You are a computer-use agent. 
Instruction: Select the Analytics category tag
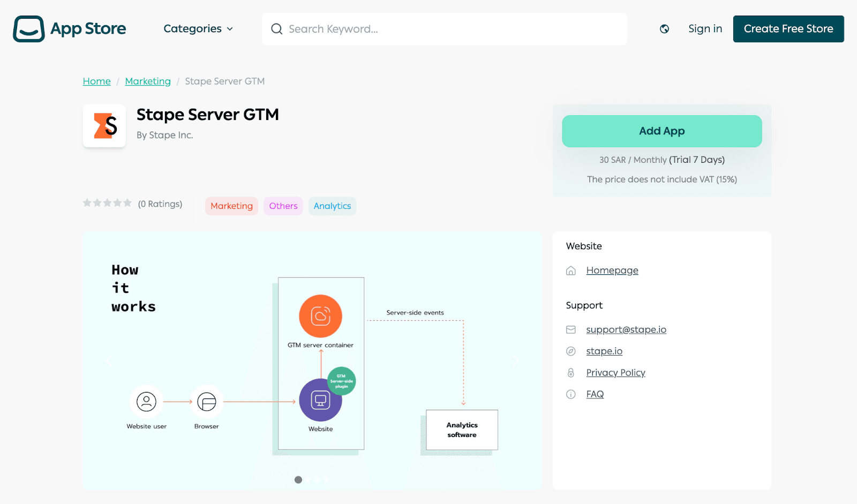tap(332, 206)
